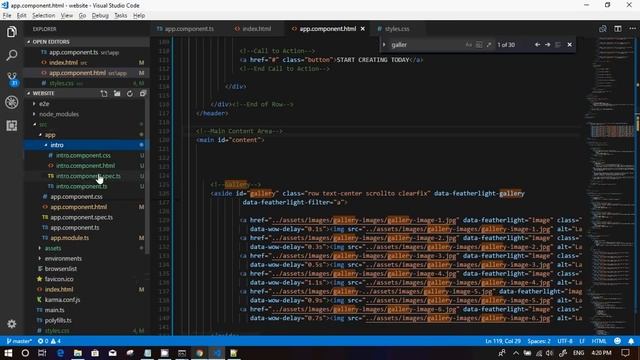Open the File menu

tap(7, 16)
